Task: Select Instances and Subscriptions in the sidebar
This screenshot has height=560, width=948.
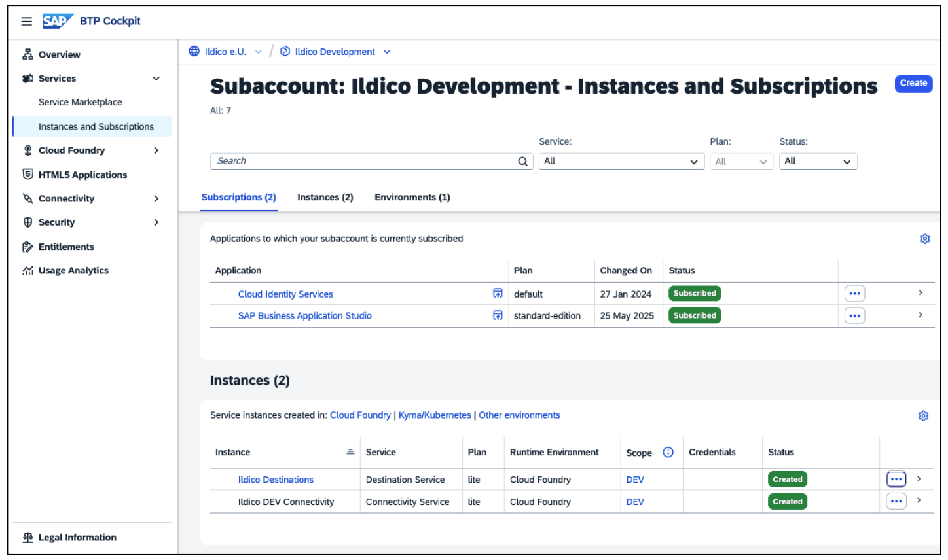Action: coord(97,126)
